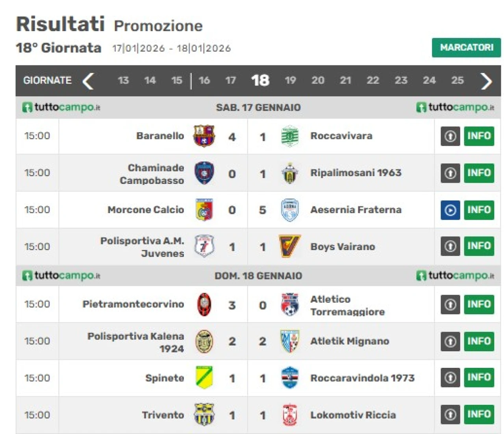Click the gray circle icon on Baranello row

pos(450,136)
